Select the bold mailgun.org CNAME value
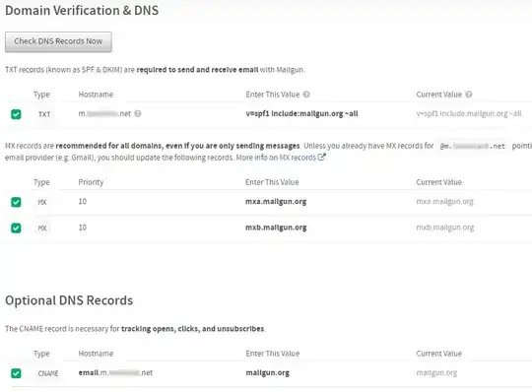Image resolution: width=532 pixels, height=392 pixels. pos(268,372)
